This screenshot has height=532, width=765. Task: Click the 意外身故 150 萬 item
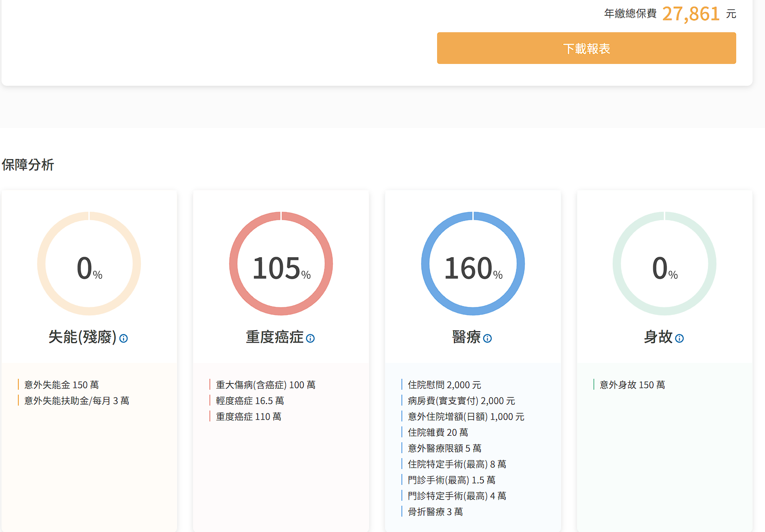tap(632, 385)
